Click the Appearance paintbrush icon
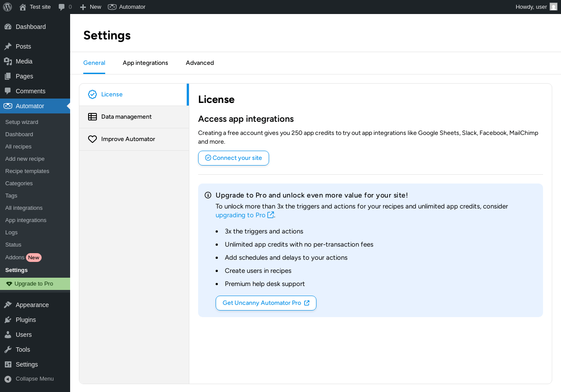561x392 pixels. tap(8, 305)
